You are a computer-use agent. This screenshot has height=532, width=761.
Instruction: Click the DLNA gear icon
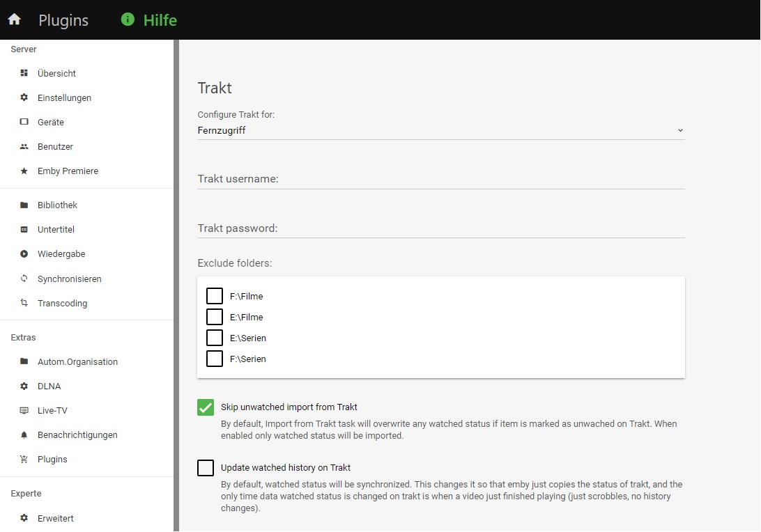(24, 386)
